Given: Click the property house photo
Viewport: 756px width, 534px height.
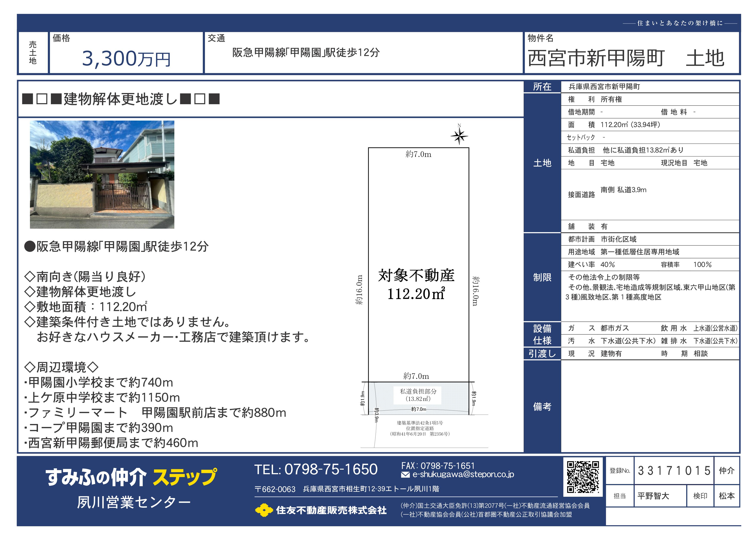Looking at the screenshot, I should (x=102, y=174).
